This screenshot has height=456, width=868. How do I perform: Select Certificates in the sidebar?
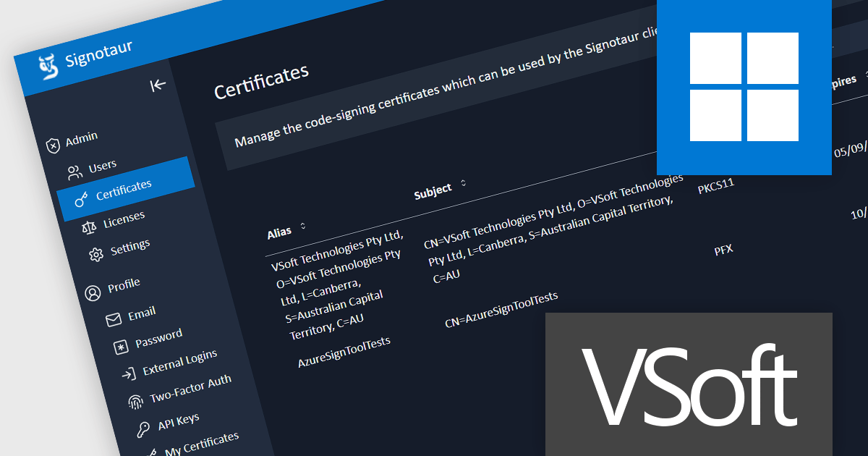tap(126, 188)
